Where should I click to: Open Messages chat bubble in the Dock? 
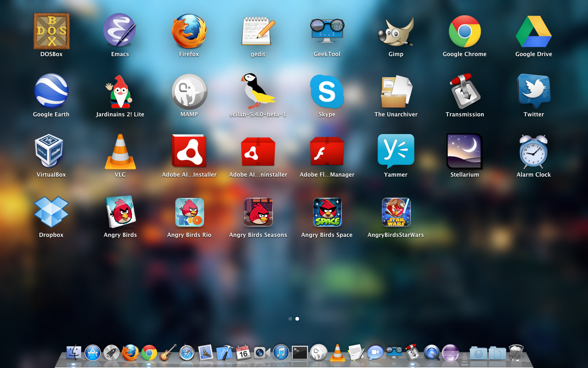375,353
